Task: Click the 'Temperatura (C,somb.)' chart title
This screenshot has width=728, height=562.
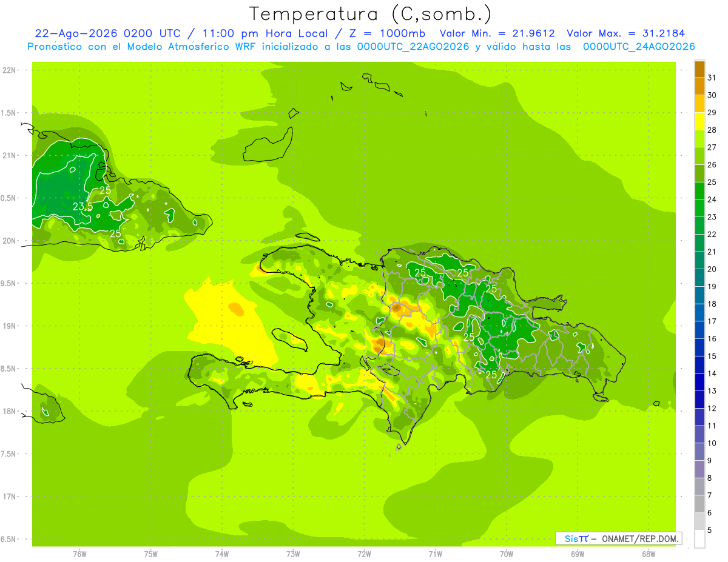Action: tap(370, 14)
